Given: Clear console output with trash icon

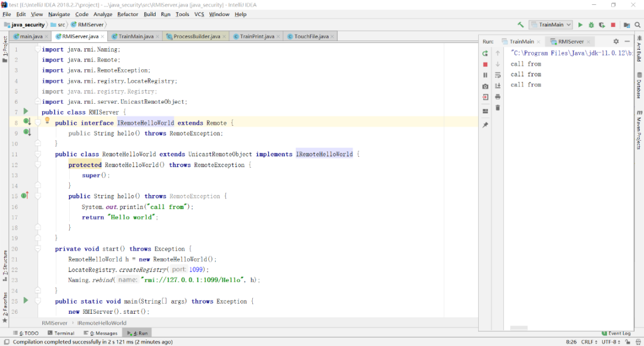Looking at the screenshot, I should pyautogui.click(x=498, y=107).
